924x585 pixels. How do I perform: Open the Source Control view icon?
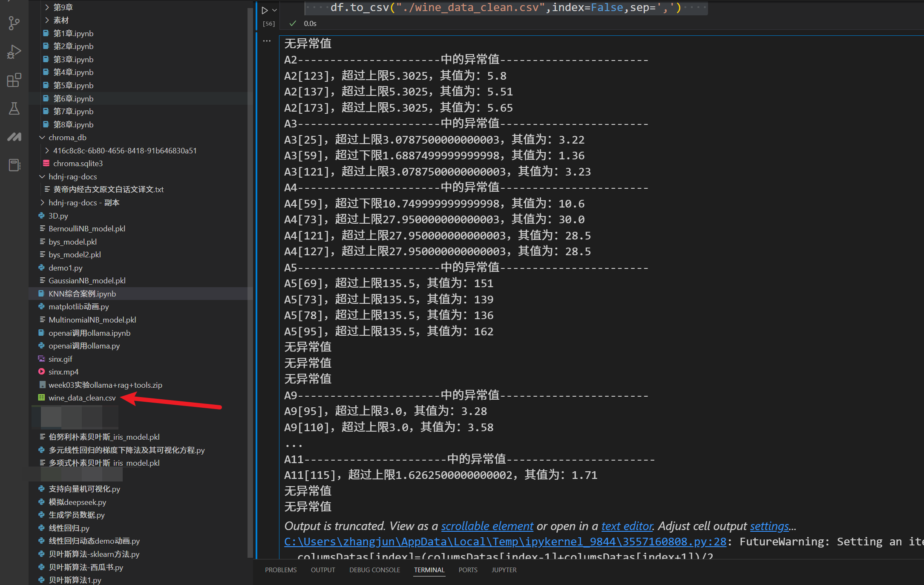14,23
